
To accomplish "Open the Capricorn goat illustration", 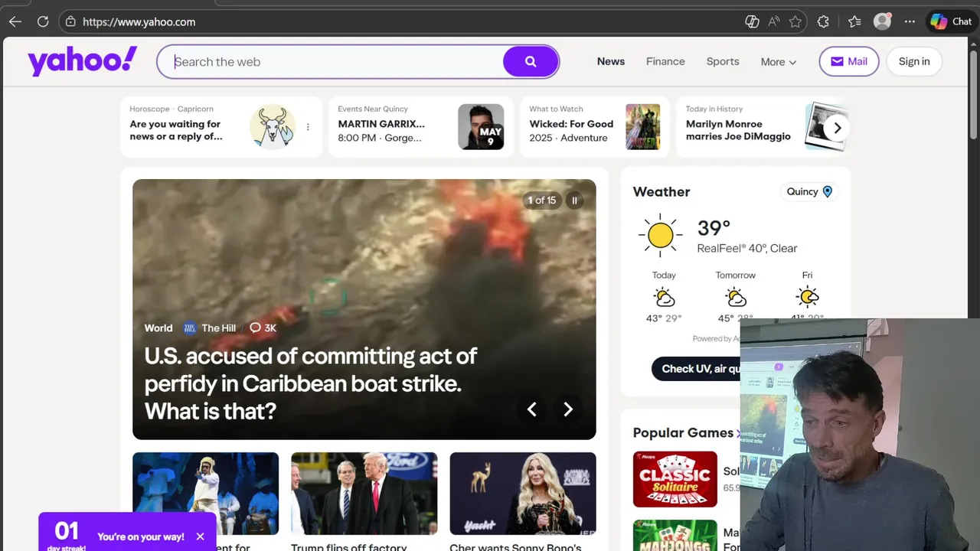I will coord(273,127).
